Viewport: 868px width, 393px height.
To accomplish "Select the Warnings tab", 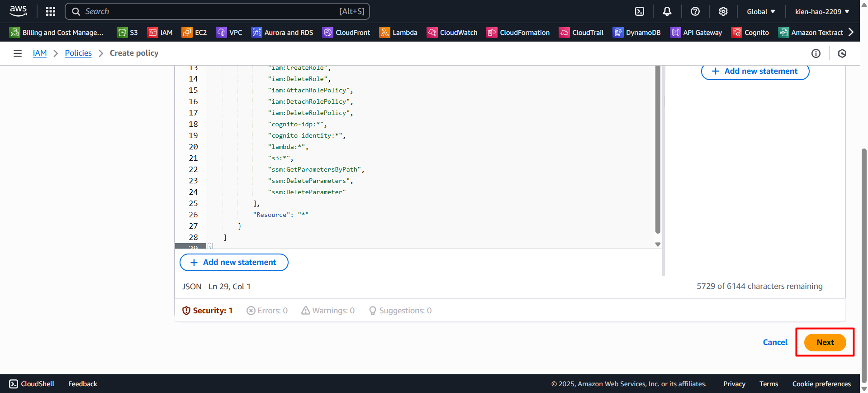I will 328,311.
